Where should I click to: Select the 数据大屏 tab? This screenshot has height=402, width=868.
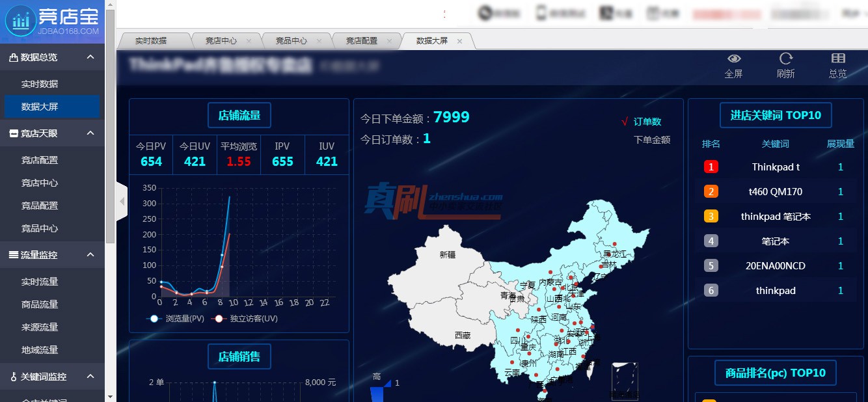pos(432,41)
